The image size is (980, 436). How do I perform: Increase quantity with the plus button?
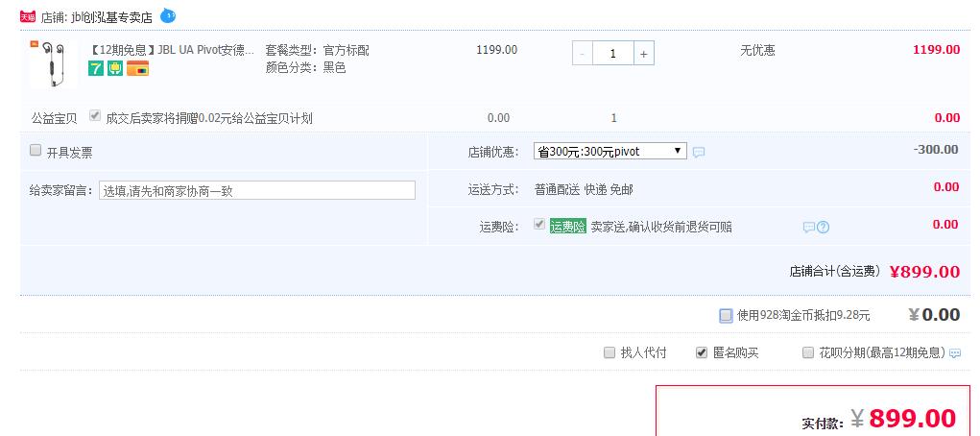[x=644, y=54]
